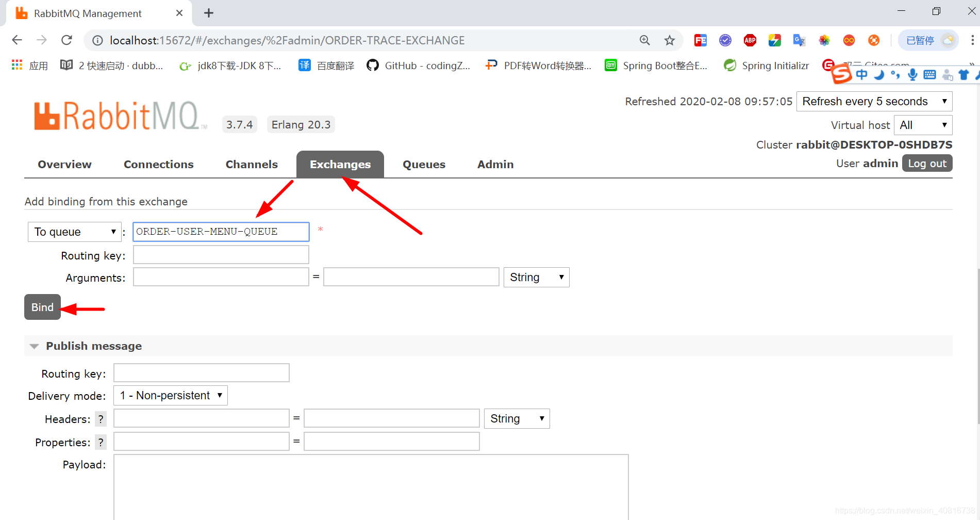
Task: Open the Spring Initializr bookmark
Action: tap(767, 66)
